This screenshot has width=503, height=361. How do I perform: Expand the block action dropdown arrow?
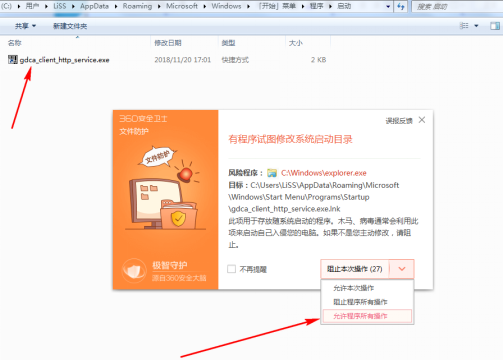(402, 269)
